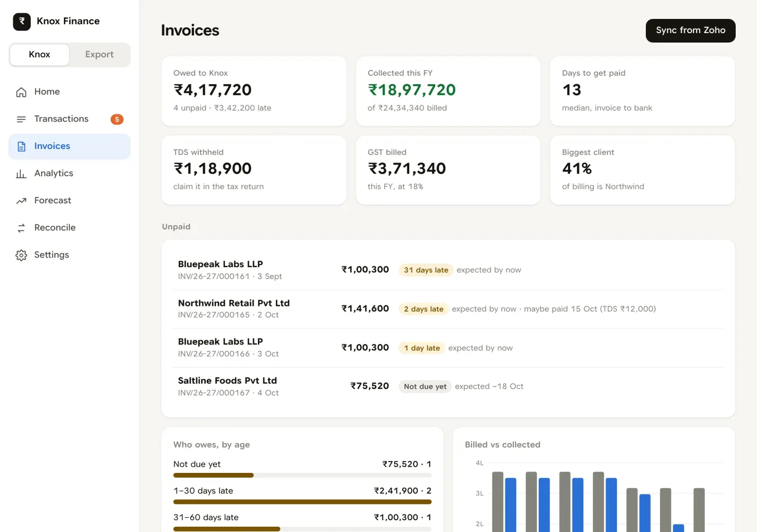
Task: Click the ₹75,520 invoice amount
Action: [370, 386]
